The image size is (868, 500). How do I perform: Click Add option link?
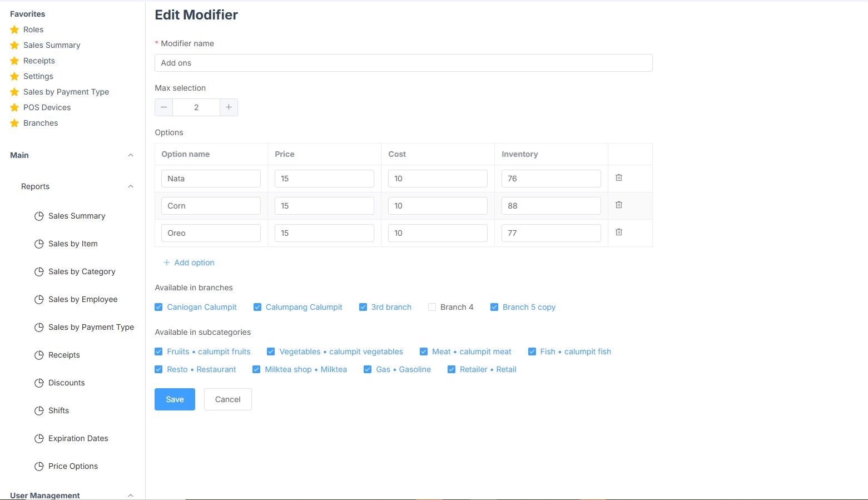point(189,263)
